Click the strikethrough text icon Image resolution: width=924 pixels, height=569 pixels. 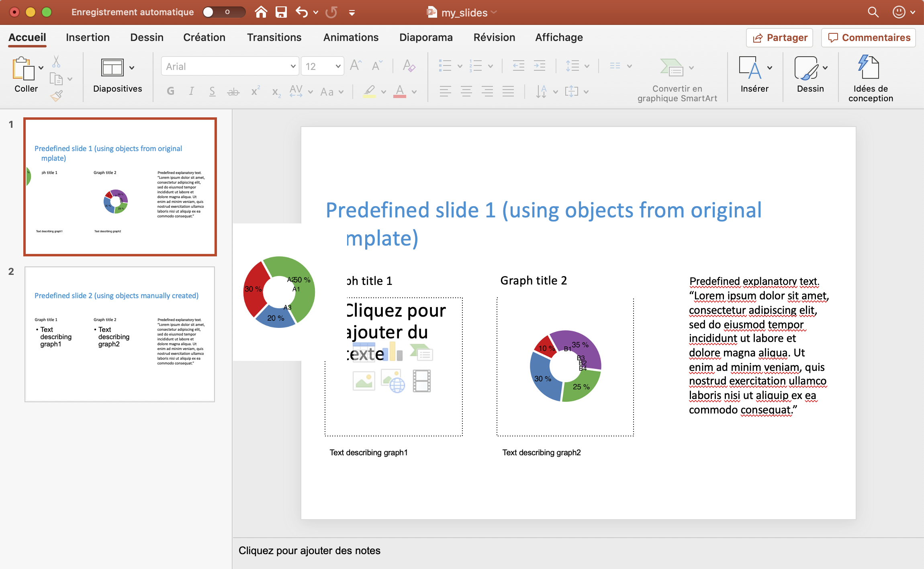pos(233,91)
